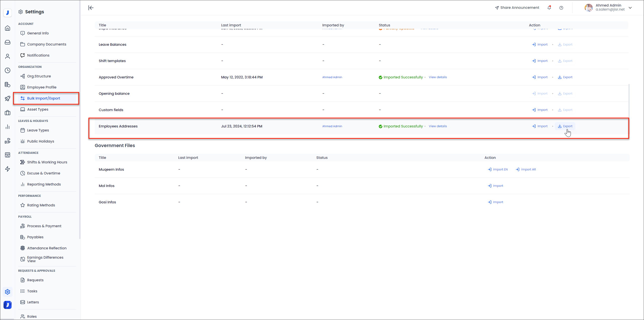The image size is (644, 320).
Task: Expand the Ahmed Admin account dropdown
Action: [x=630, y=8]
